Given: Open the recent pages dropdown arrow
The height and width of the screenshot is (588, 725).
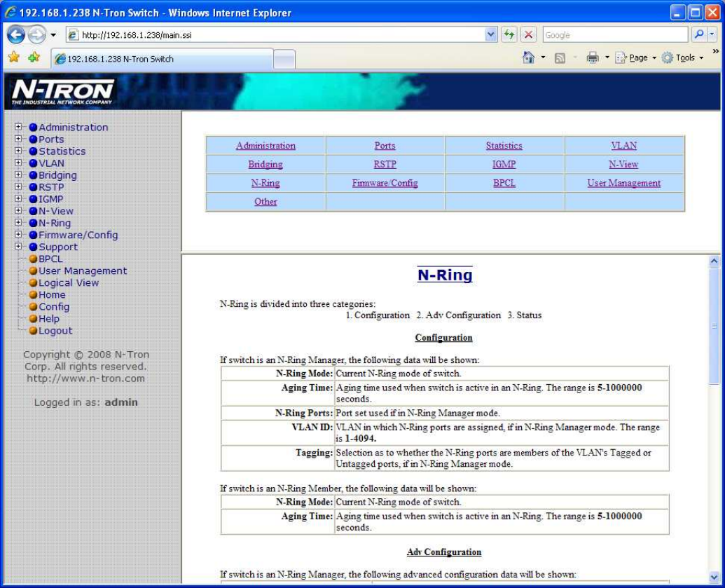Looking at the screenshot, I should pos(54,35).
